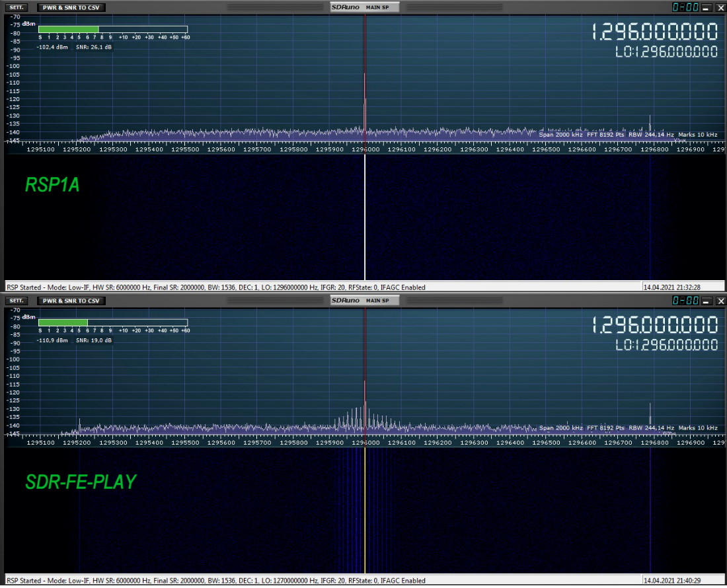
Task: Click the SNR: 26,1 dB reading
Action: point(94,48)
